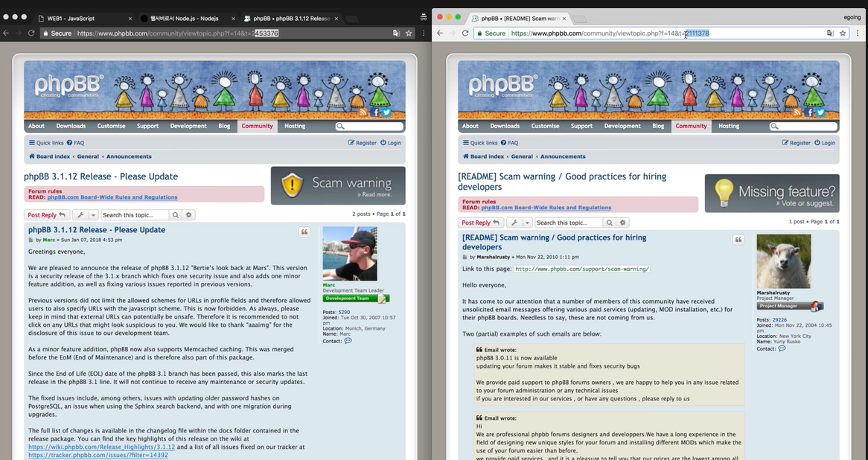868x460 pixels.
Task: Click RSS feed icon in right window banner
Action: (797, 112)
